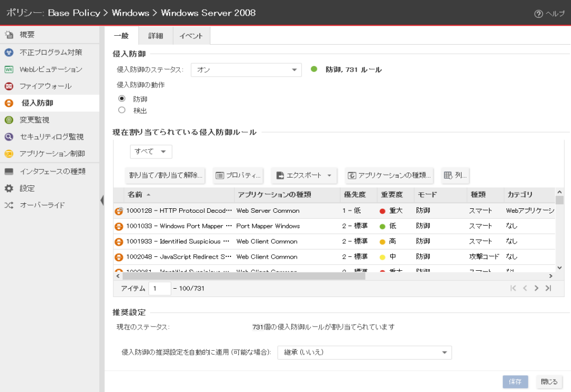Select the 防御 radio button
The image size is (571, 392).
[122, 98]
